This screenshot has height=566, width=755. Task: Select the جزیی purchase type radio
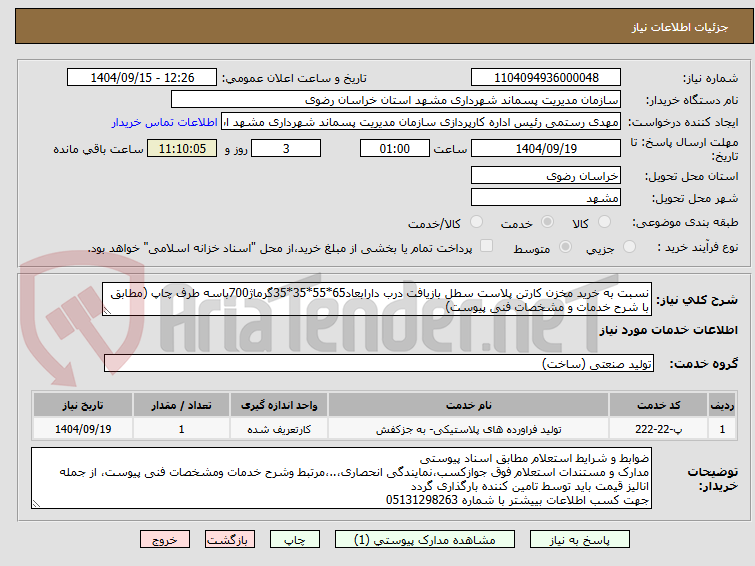(629, 247)
